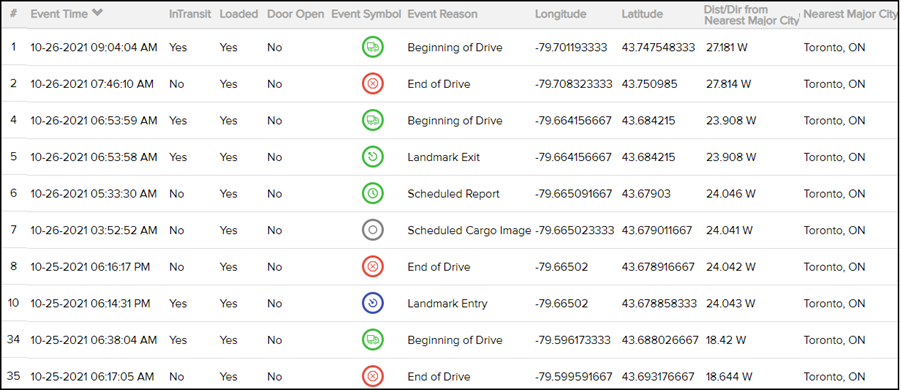Click the green truck icon in row 4
This screenshot has height=390, width=901.
click(372, 121)
